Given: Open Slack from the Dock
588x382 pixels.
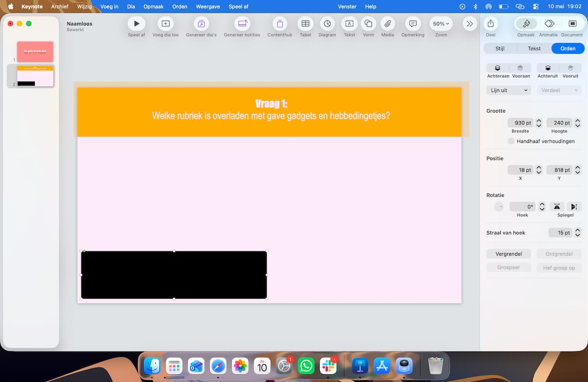Looking at the screenshot, I should coord(328,366).
